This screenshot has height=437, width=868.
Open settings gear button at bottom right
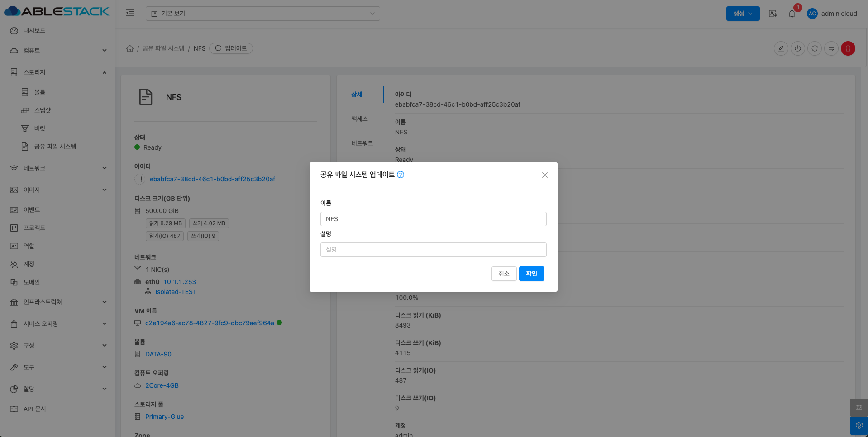858,425
